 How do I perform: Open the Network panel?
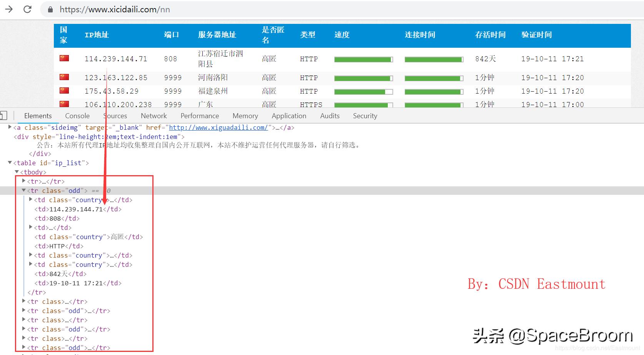coord(153,116)
